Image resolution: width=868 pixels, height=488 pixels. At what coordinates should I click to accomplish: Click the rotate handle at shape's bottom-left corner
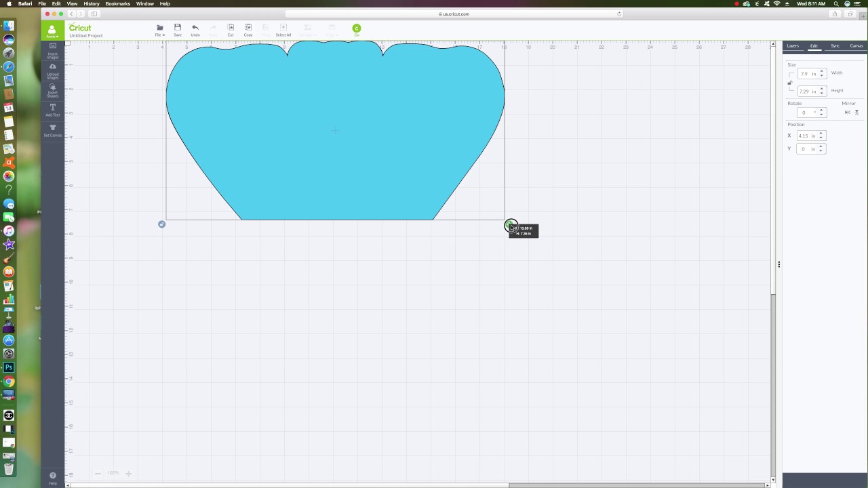pos(161,224)
